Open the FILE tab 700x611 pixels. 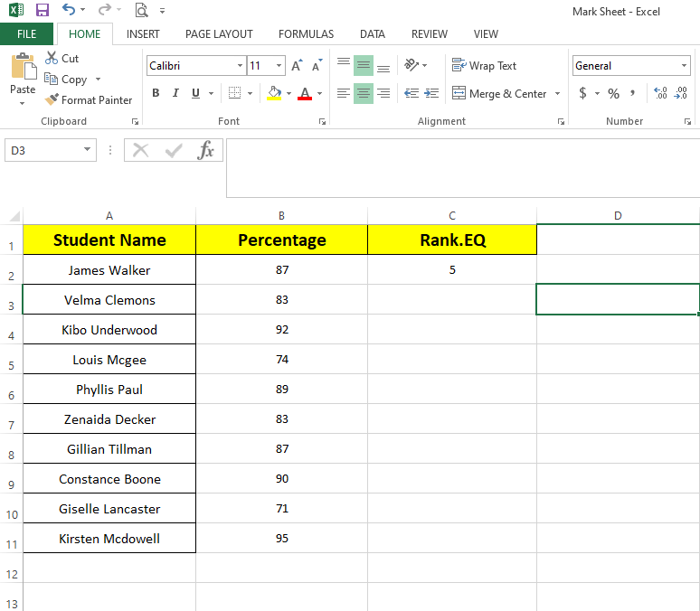(26, 34)
